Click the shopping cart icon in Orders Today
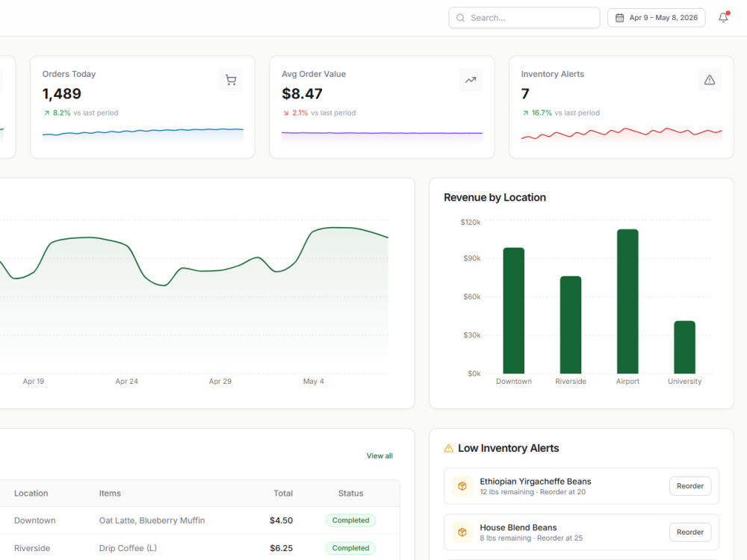Screen dimensions: 747x560 coord(231,80)
